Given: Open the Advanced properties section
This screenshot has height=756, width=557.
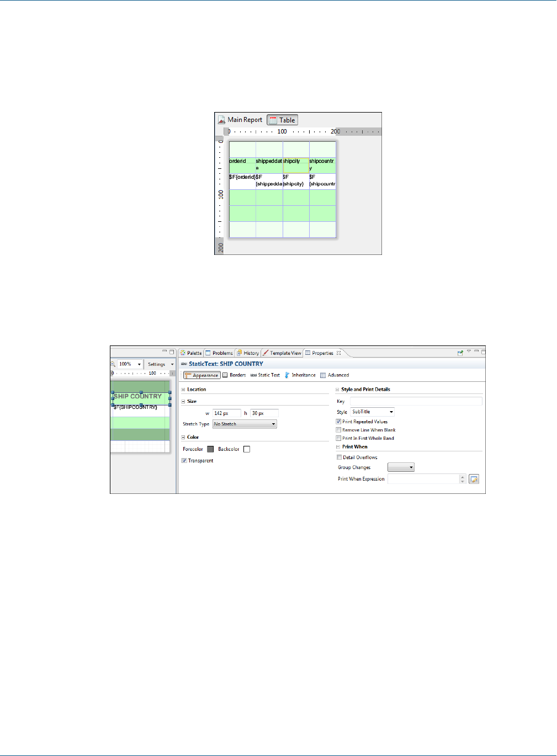Looking at the screenshot, I should (335, 375).
